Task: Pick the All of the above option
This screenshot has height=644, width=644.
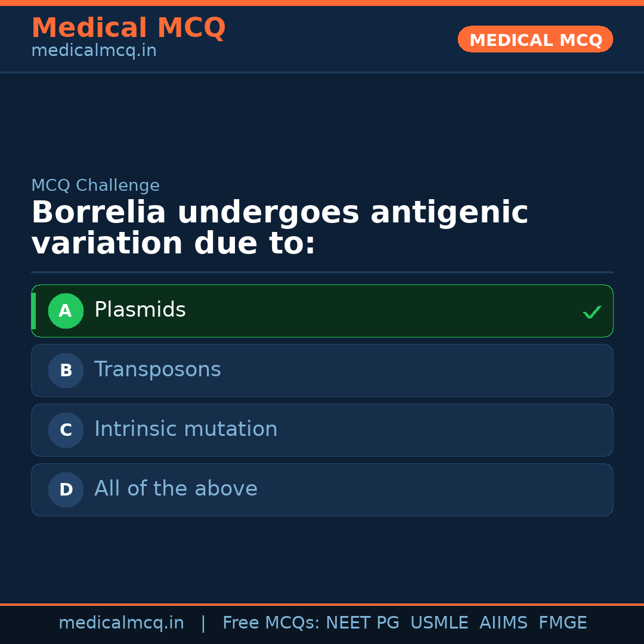Action: 176,489
